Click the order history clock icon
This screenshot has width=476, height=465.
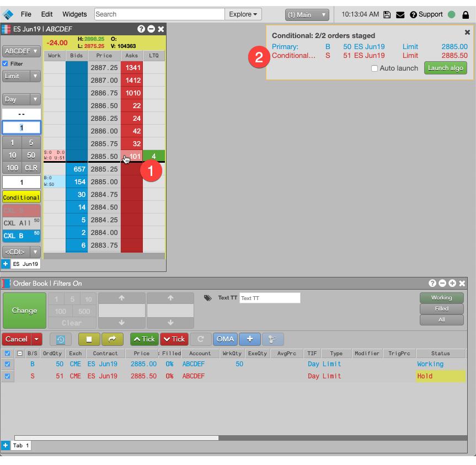coord(61,339)
